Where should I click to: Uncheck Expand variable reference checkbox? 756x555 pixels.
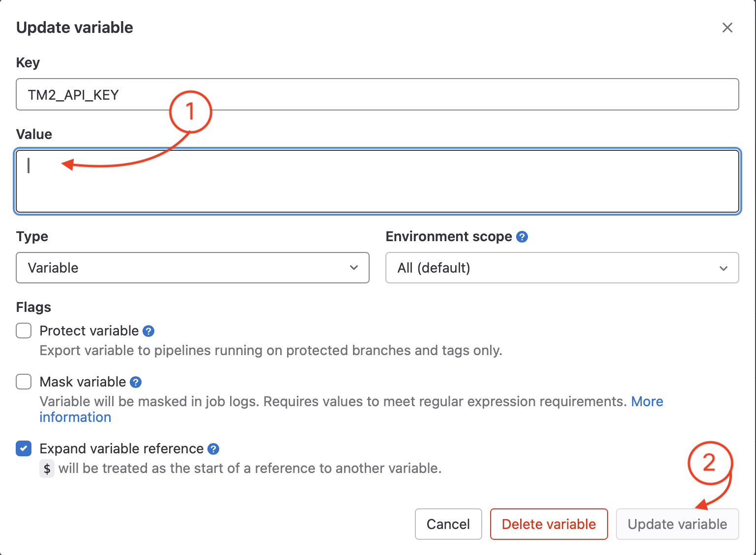24,449
